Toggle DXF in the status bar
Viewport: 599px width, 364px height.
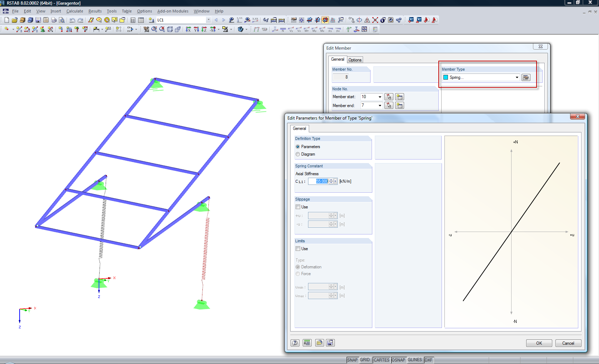click(x=428, y=360)
